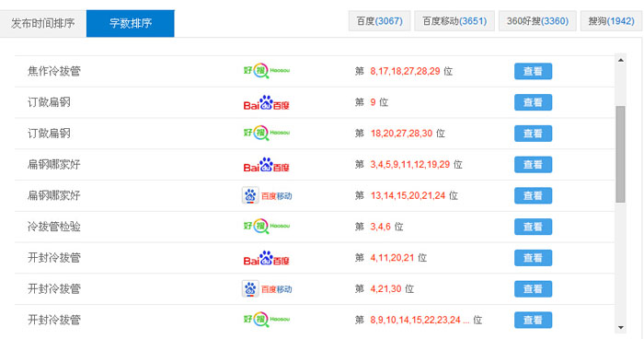Image resolution: width=644 pixels, height=339 pixels.
Task: Click the vertical scrollbar thumb
Action: (620, 154)
